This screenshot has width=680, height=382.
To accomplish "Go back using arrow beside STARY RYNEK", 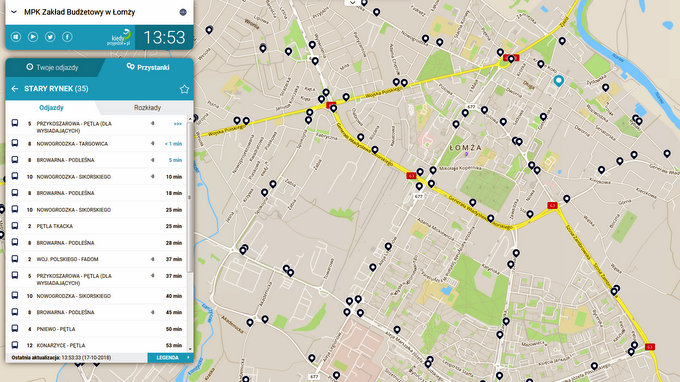I will [15, 88].
